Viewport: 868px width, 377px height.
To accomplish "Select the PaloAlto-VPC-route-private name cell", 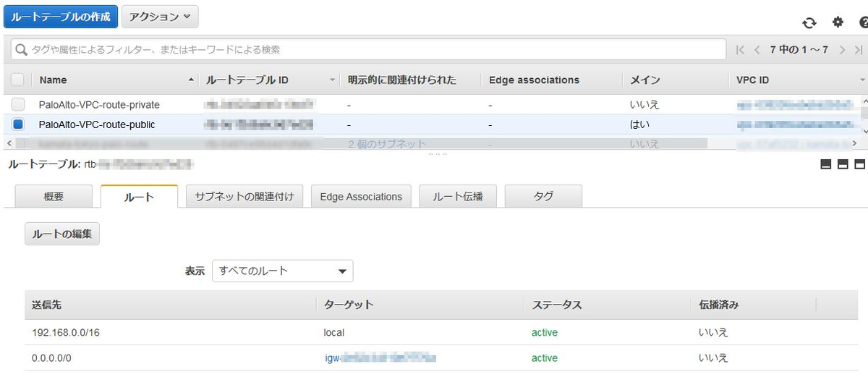I will point(99,104).
